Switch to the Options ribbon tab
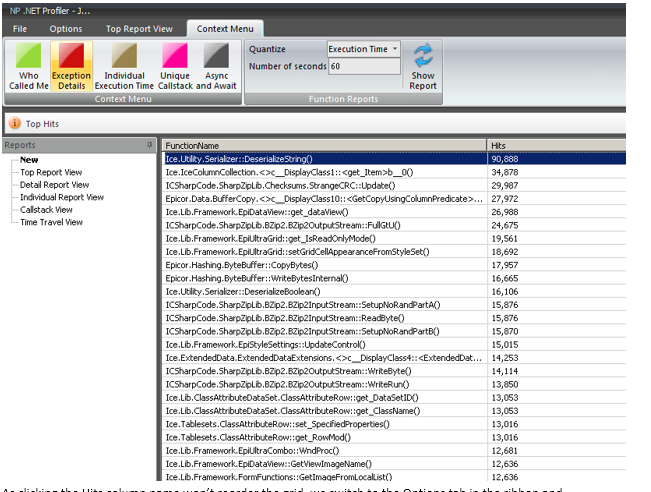Viewport: 651px width, 492px height. [66, 29]
